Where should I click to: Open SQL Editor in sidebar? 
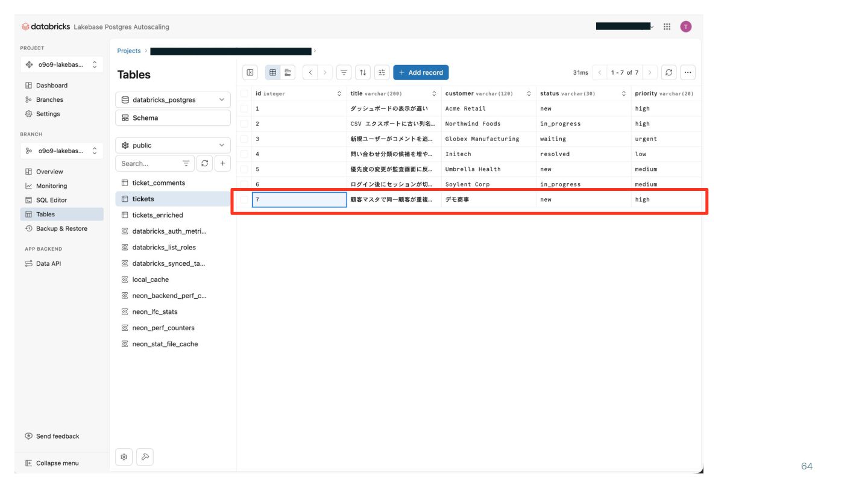[x=51, y=200]
